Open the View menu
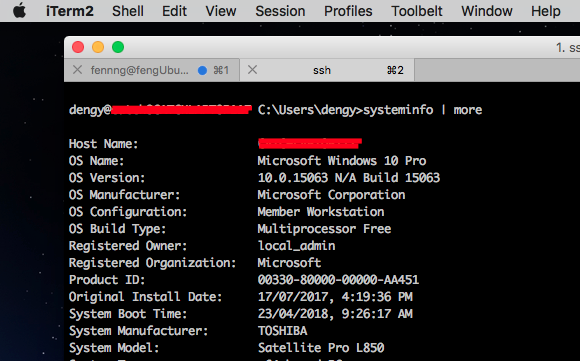This screenshot has height=361, width=580. (221, 11)
